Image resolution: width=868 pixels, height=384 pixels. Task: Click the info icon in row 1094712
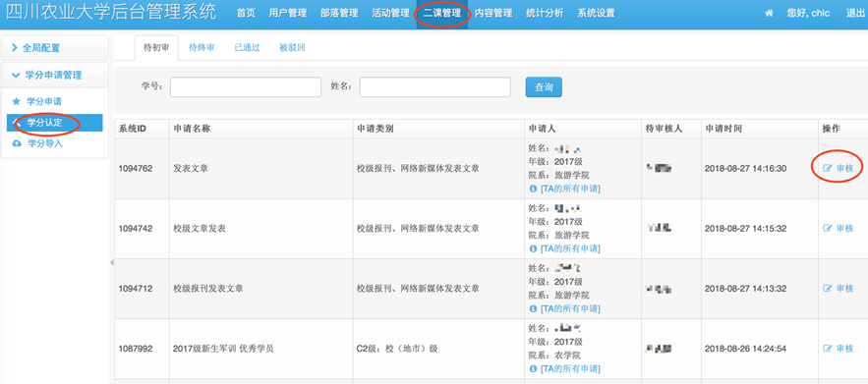coord(533,308)
